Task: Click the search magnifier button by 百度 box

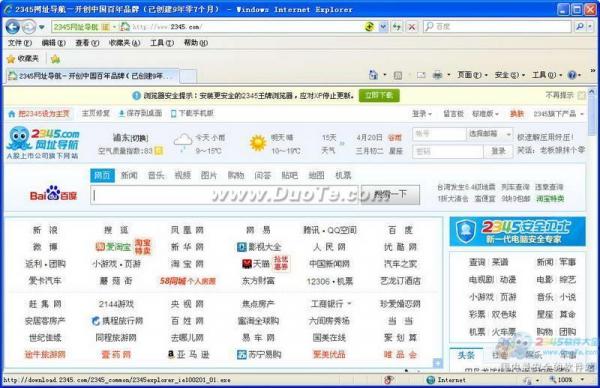Action: coord(580,26)
